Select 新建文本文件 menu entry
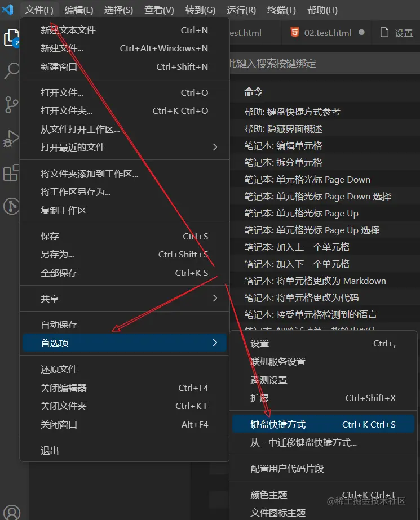The height and width of the screenshot is (520, 420). point(125,30)
